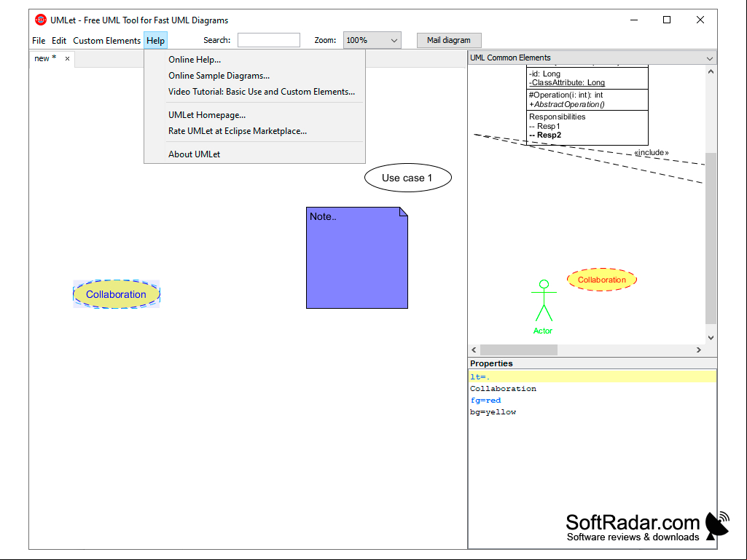Click palette scroll right arrow

click(x=699, y=350)
